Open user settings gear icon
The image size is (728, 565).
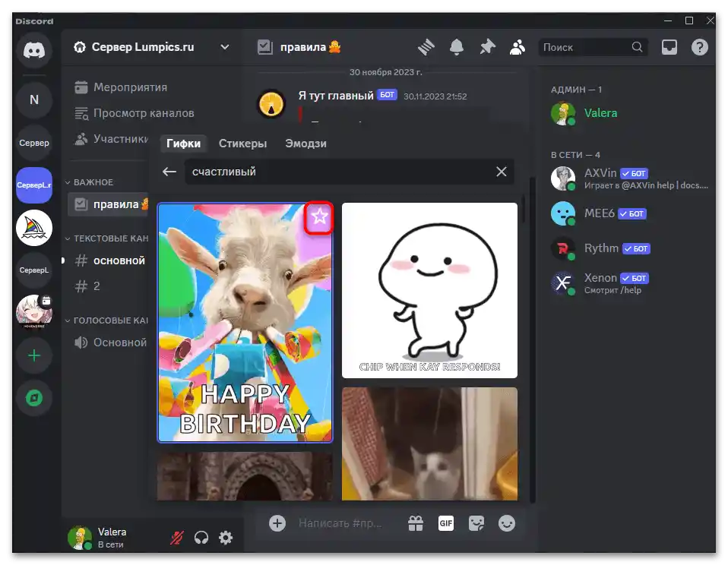(226, 538)
